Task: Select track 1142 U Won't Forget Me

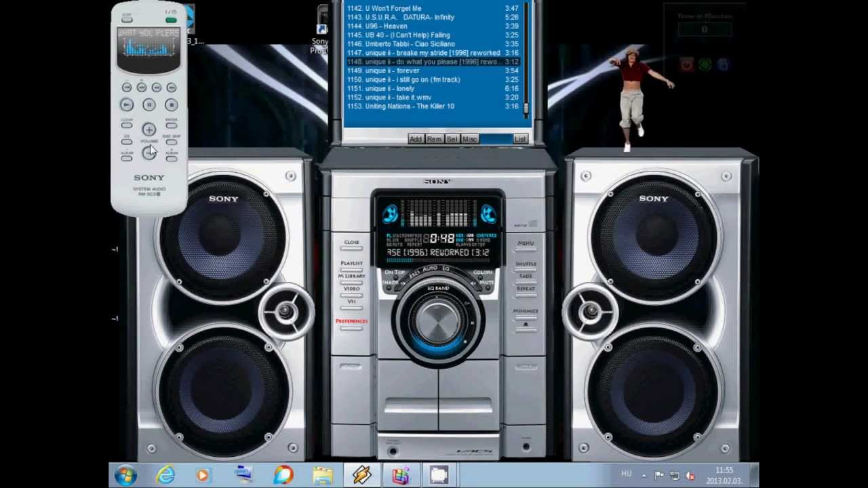Action: [x=433, y=8]
